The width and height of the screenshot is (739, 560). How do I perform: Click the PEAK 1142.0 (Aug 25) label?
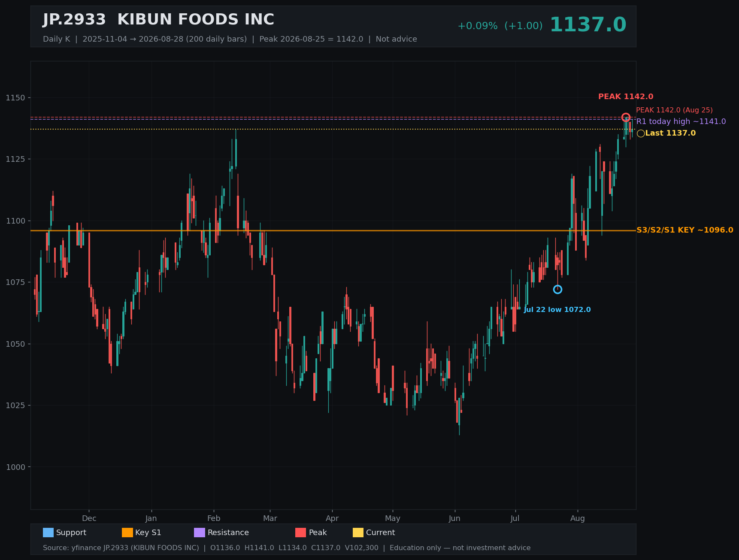point(674,110)
